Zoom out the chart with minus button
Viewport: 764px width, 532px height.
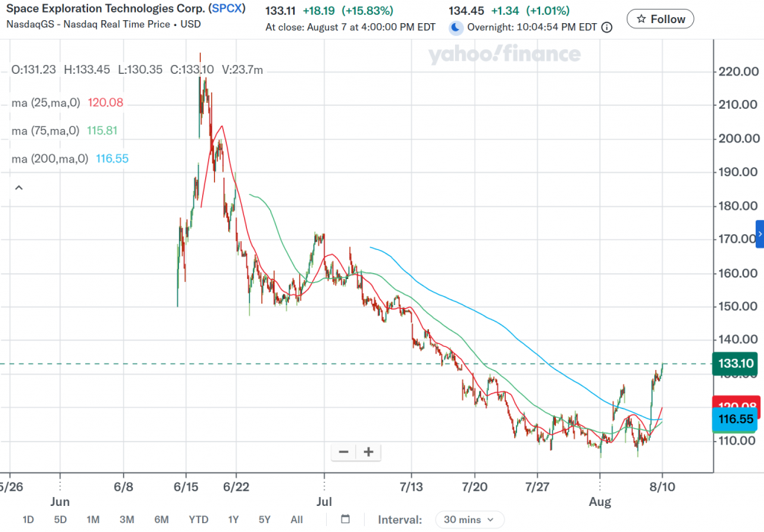[x=343, y=452]
